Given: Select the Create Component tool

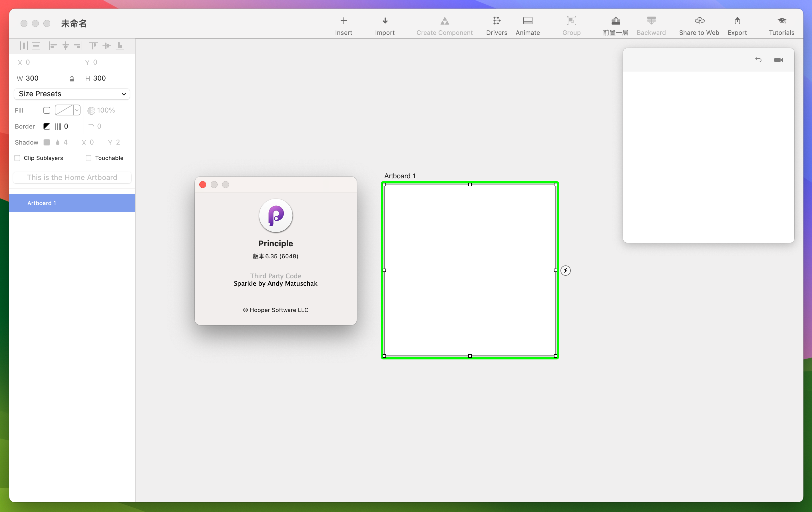Looking at the screenshot, I should click(444, 25).
